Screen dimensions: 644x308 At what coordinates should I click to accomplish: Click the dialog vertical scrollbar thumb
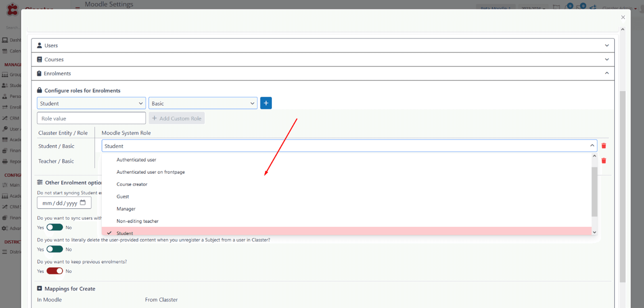(x=623, y=187)
